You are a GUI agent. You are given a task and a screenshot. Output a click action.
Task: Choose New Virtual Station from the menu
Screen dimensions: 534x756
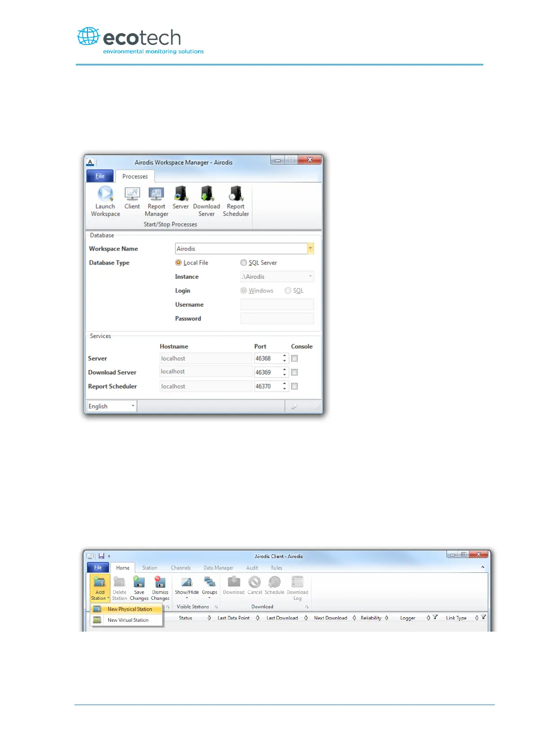[x=127, y=620]
